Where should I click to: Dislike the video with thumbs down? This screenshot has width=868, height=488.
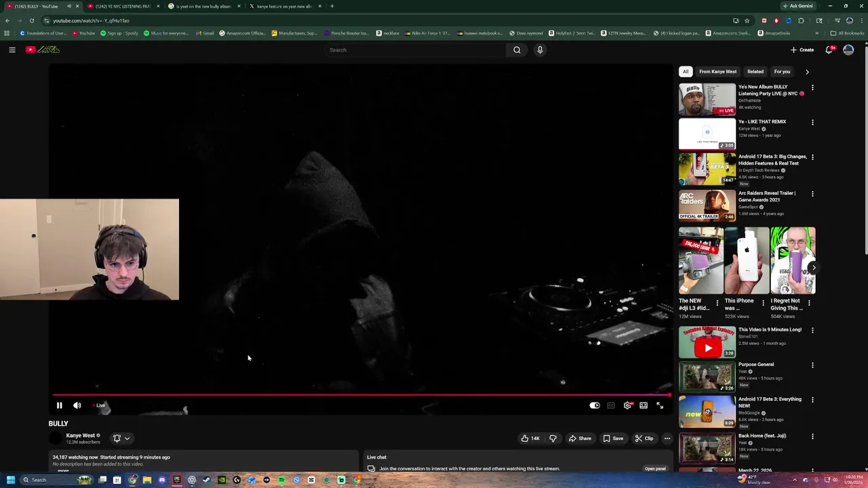coord(553,439)
